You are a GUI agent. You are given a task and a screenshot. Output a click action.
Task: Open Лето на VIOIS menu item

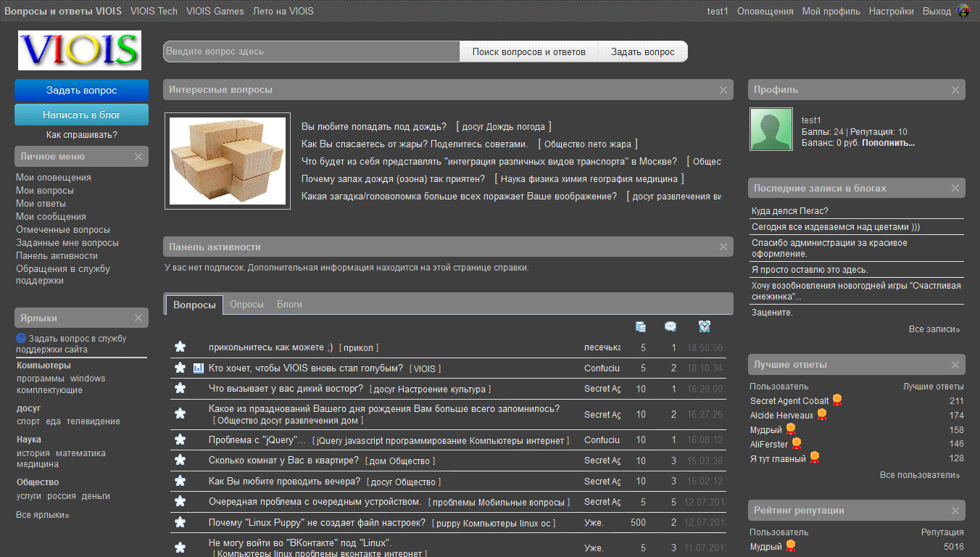tap(283, 11)
